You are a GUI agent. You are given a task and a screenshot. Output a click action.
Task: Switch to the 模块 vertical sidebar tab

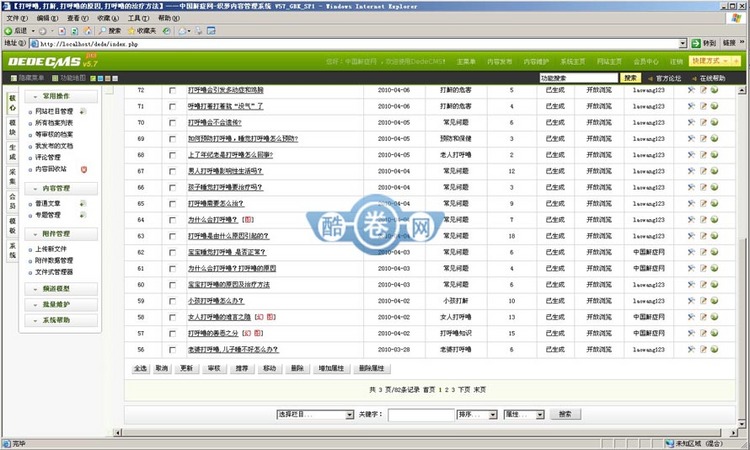[x=12, y=127]
